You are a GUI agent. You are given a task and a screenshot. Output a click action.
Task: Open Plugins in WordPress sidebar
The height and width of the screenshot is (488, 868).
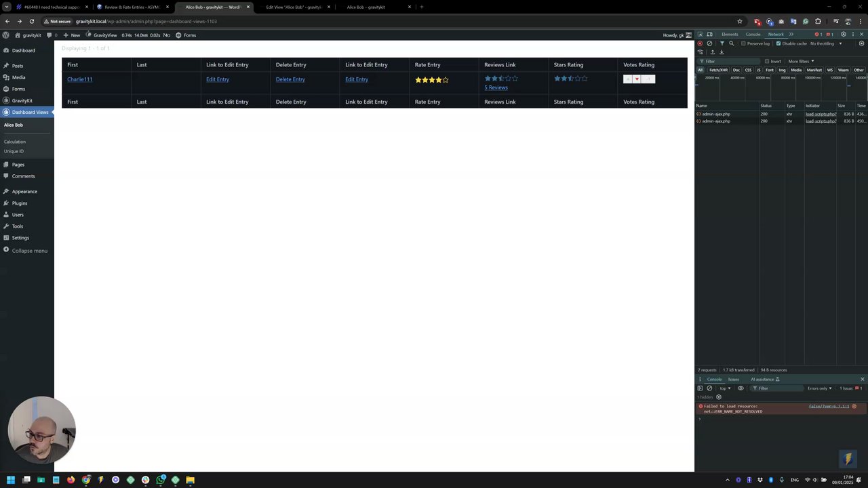click(20, 203)
